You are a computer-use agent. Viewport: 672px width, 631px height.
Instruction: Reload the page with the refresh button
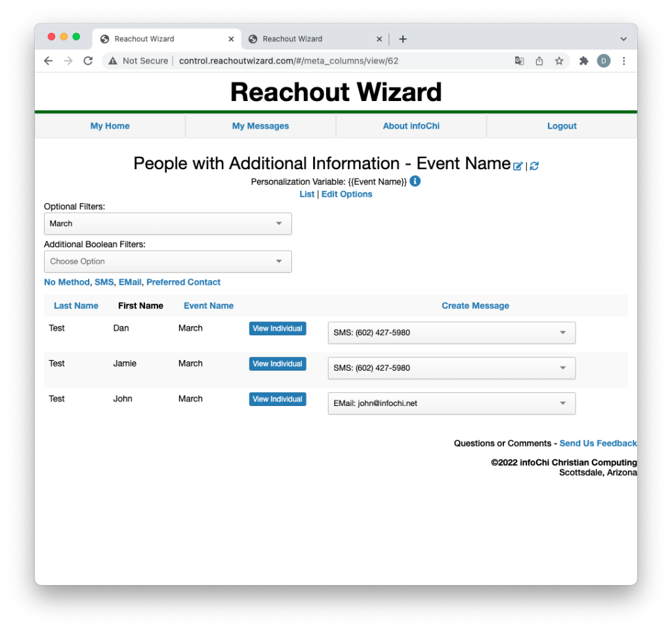tap(88, 61)
